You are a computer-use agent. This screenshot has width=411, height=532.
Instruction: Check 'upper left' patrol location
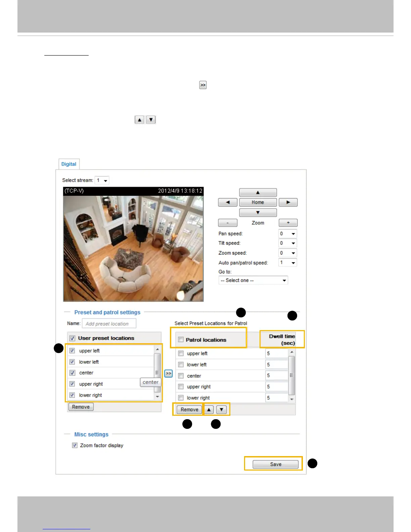click(181, 353)
